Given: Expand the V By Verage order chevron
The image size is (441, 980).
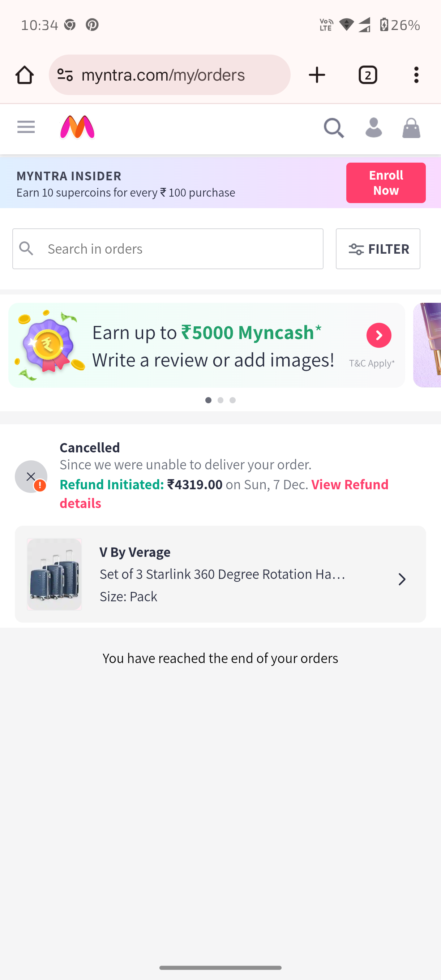Looking at the screenshot, I should pyautogui.click(x=402, y=579).
